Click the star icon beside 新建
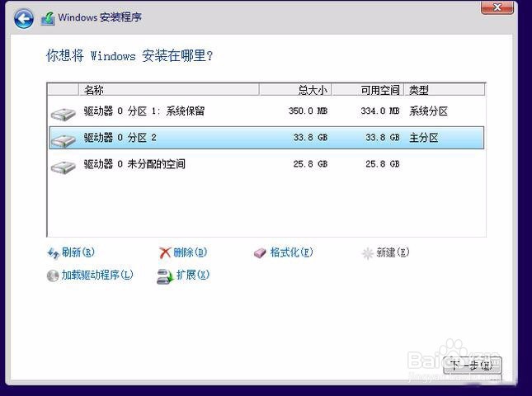 pos(367,253)
